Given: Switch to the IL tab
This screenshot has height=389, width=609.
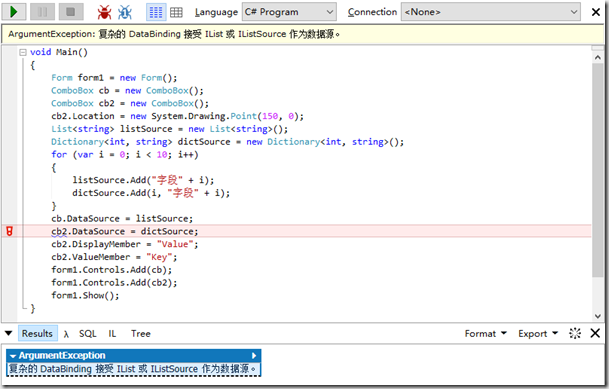Looking at the screenshot, I should (x=112, y=334).
